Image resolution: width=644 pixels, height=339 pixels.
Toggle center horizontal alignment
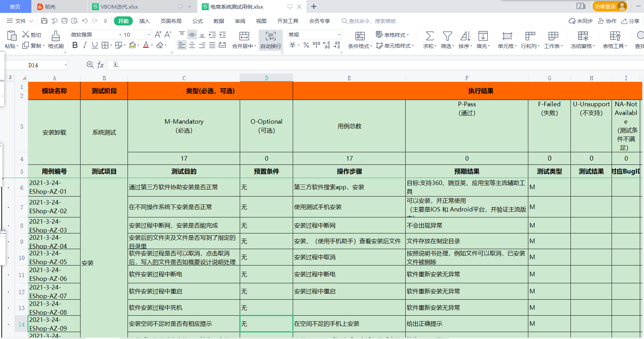click(192, 45)
